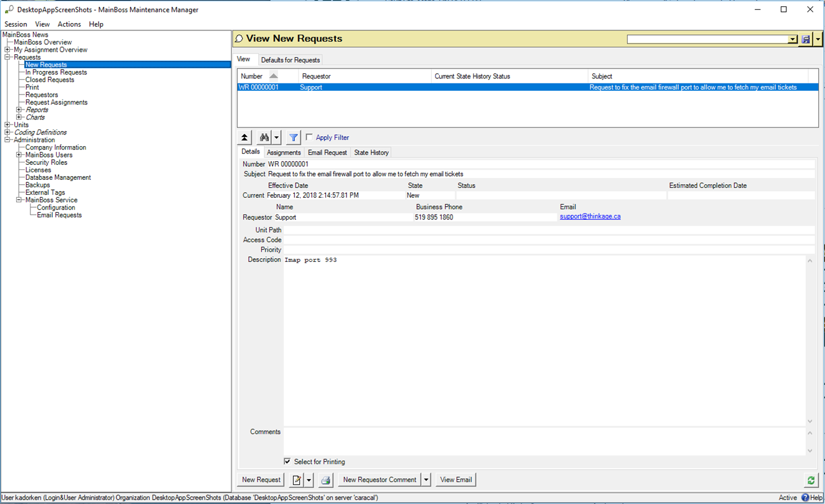Open Closed Requests in the tree
825x504 pixels.
50,80
